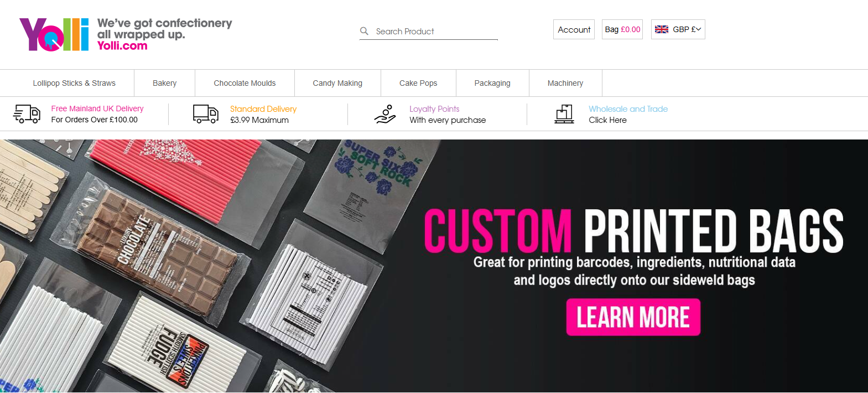The width and height of the screenshot is (868, 393).
Task: Open the Lollipop Sticks & Straws menu
Action: pos(74,83)
